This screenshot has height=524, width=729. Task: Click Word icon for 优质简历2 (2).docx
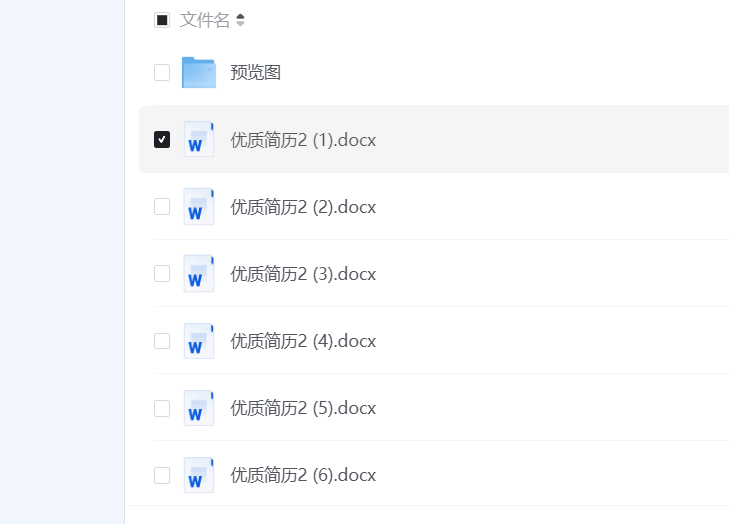coord(199,207)
